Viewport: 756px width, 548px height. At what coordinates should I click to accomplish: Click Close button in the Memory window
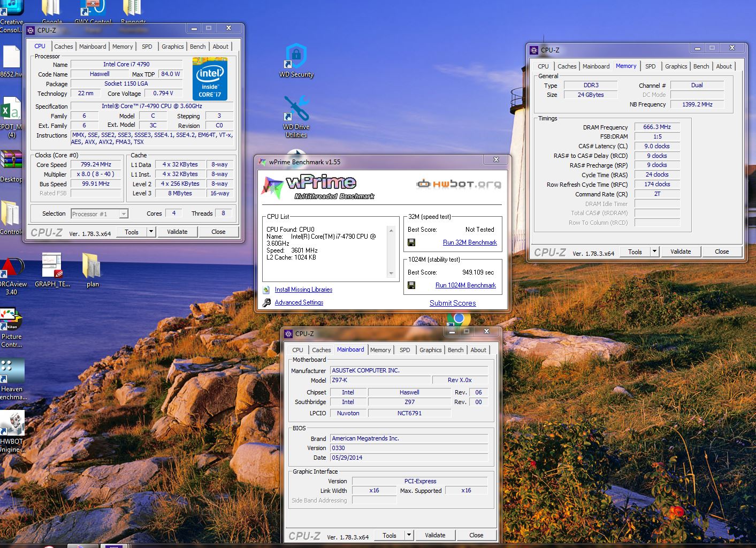[722, 252]
